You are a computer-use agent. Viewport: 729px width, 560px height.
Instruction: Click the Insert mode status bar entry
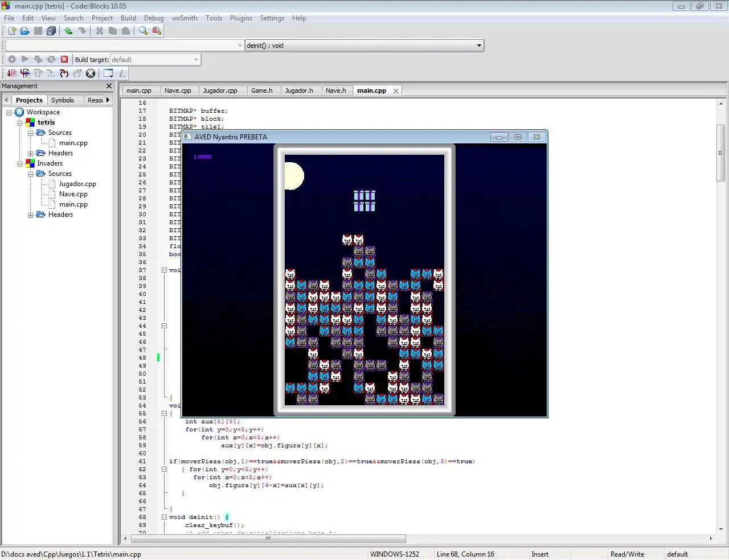point(540,554)
